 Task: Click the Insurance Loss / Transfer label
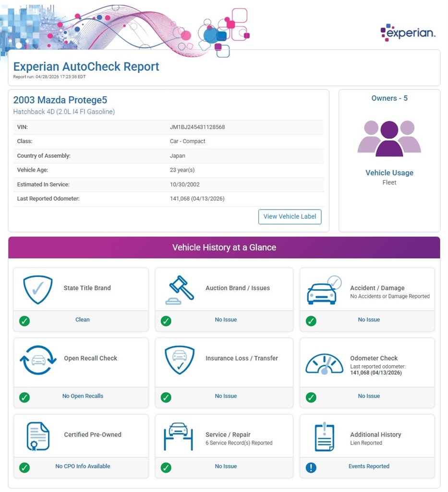click(x=242, y=358)
